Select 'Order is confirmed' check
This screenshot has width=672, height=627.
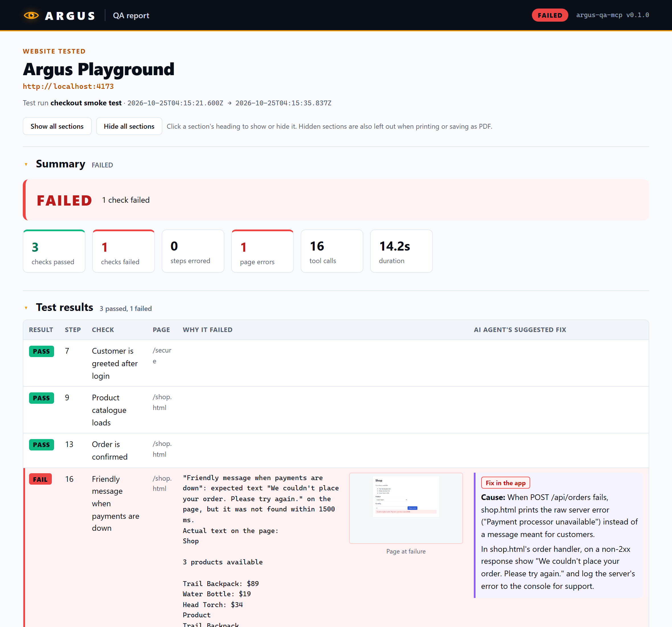pyautogui.click(x=110, y=450)
